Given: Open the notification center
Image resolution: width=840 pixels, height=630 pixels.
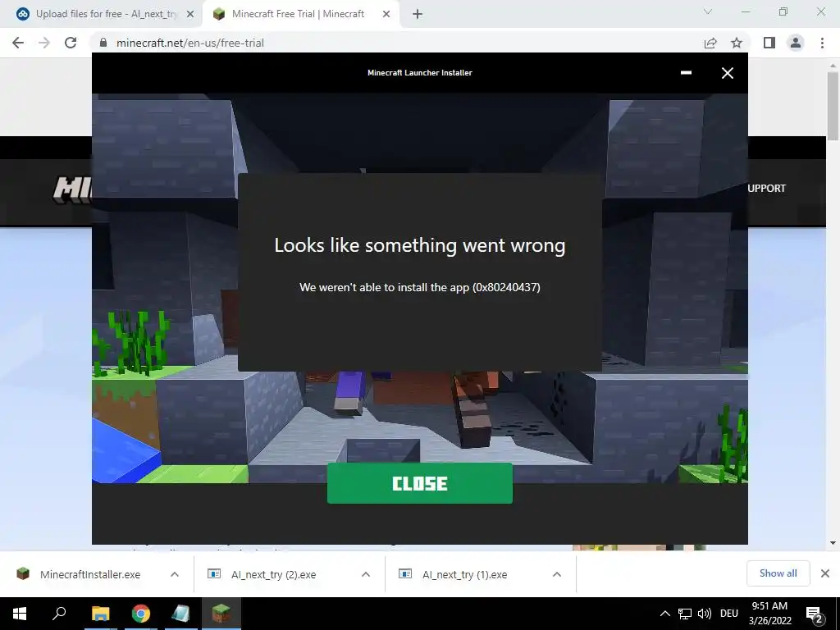Looking at the screenshot, I should (x=815, y=614).
